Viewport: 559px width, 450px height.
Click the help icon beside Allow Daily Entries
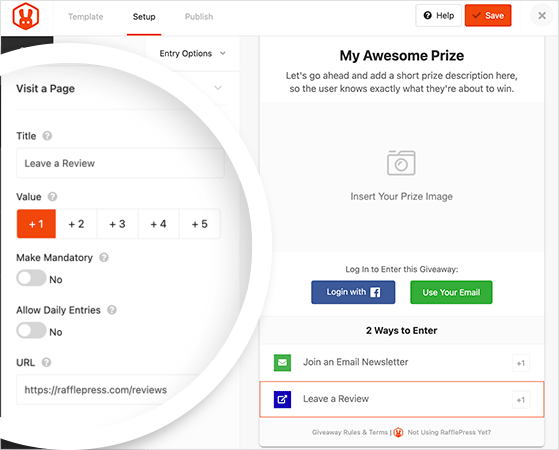[x=112, y=310]
